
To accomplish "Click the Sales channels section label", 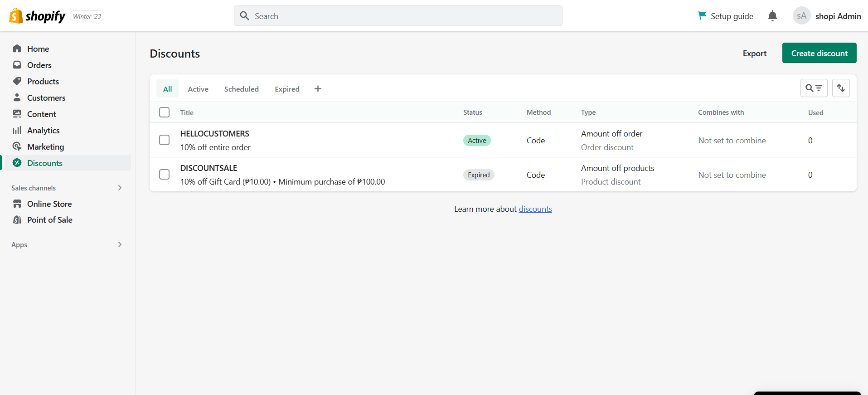I will click(34, 188).
